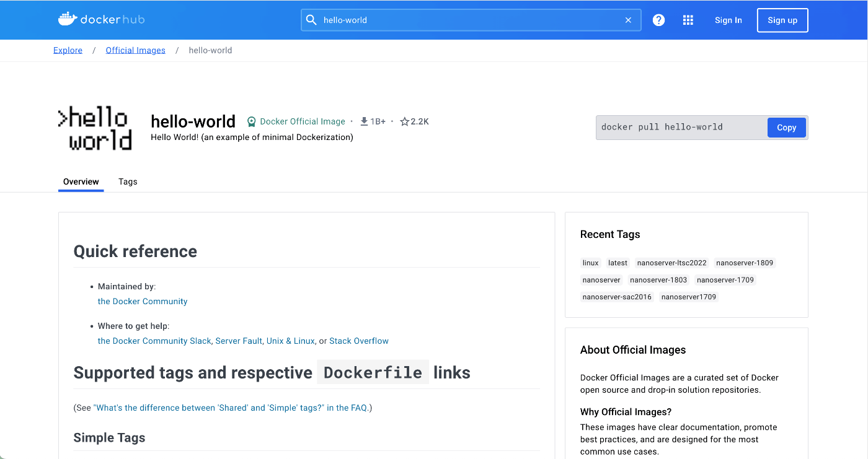
Task: Select the nanoserver-1809 tag
Action: tap(745, 263)
